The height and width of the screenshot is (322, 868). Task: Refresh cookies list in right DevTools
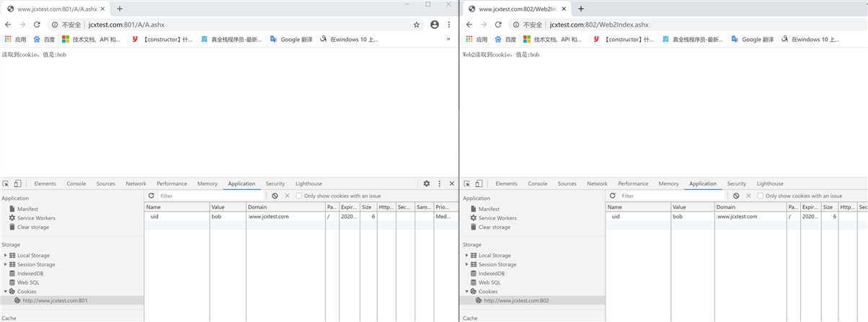(x=613, y=196)
